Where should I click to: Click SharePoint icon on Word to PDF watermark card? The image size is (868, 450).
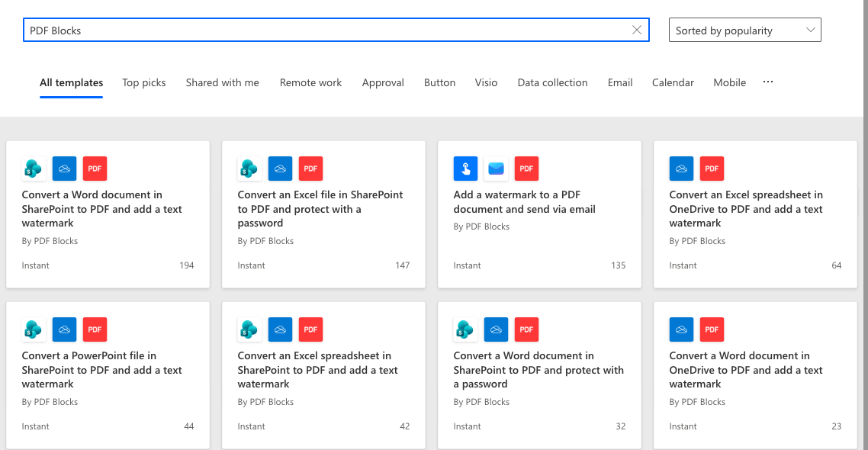click(34, 169)
